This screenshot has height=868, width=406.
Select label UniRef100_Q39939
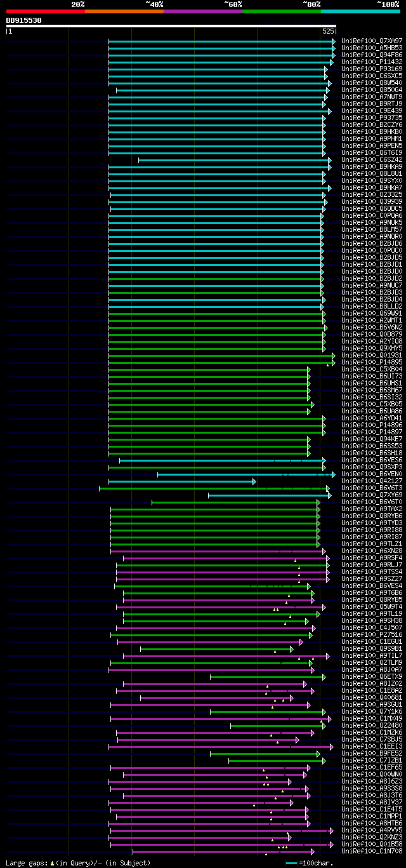tap(372, 201)
